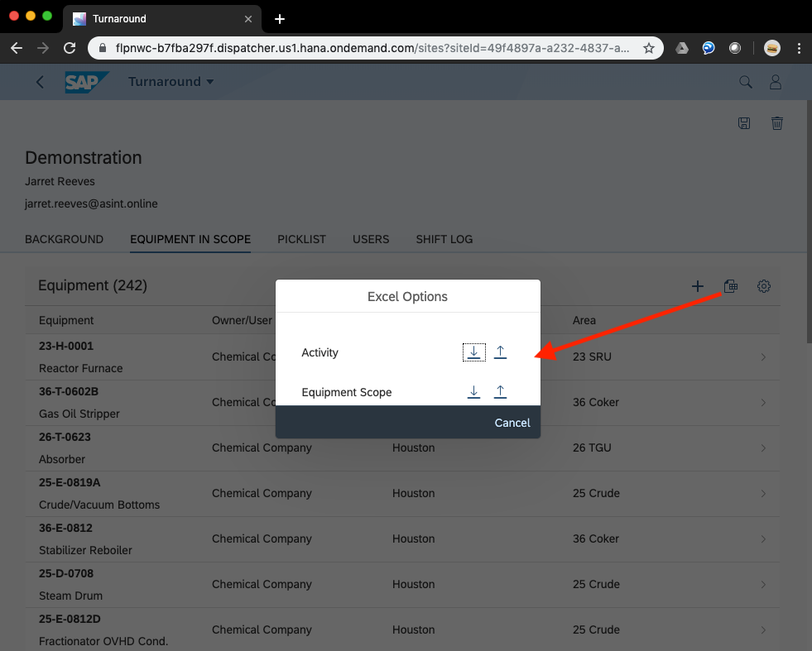Open a new browser tab
This screenshot has width=812, height=651.
(280, 19)
